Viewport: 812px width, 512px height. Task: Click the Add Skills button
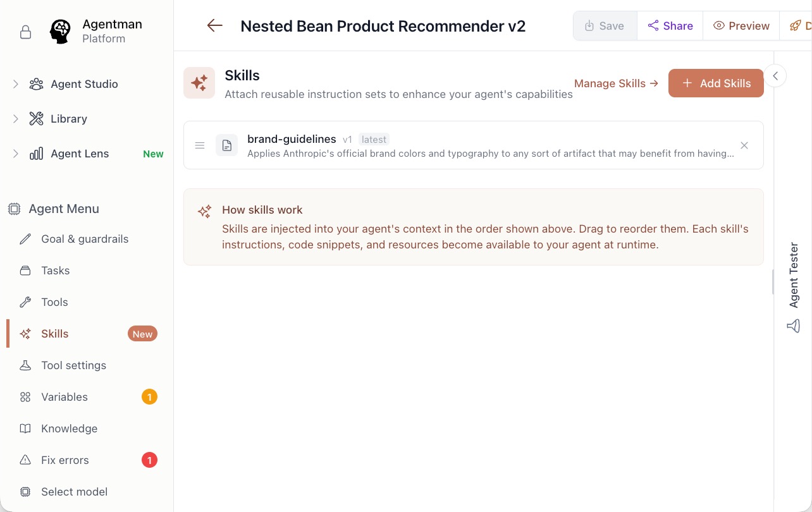pyautogui.click(x=716, y=83)
